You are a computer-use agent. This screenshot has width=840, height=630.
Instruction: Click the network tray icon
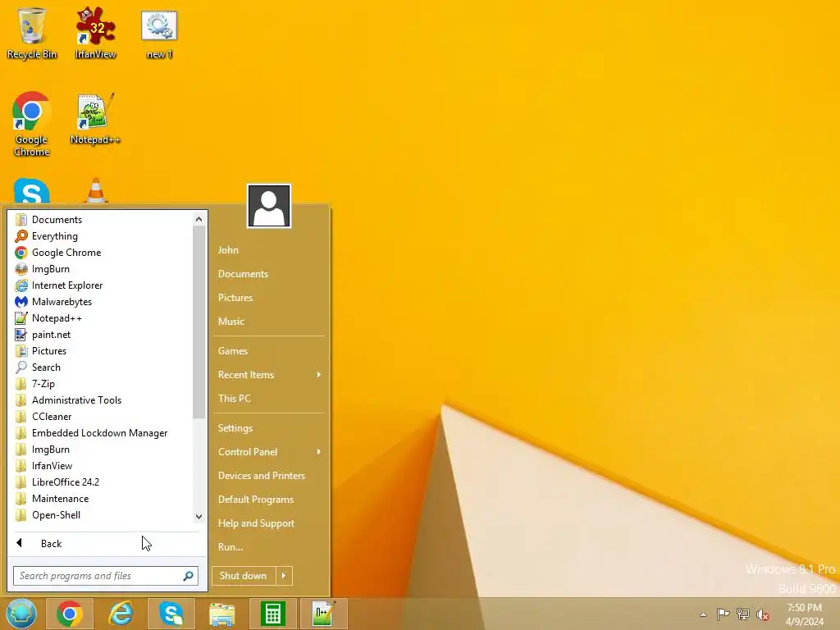(743, 614)
